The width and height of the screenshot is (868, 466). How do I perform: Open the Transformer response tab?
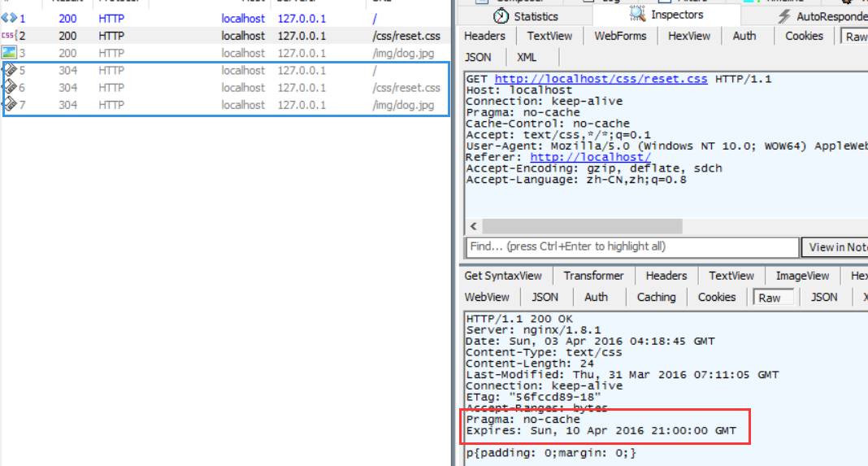[593, 276]
